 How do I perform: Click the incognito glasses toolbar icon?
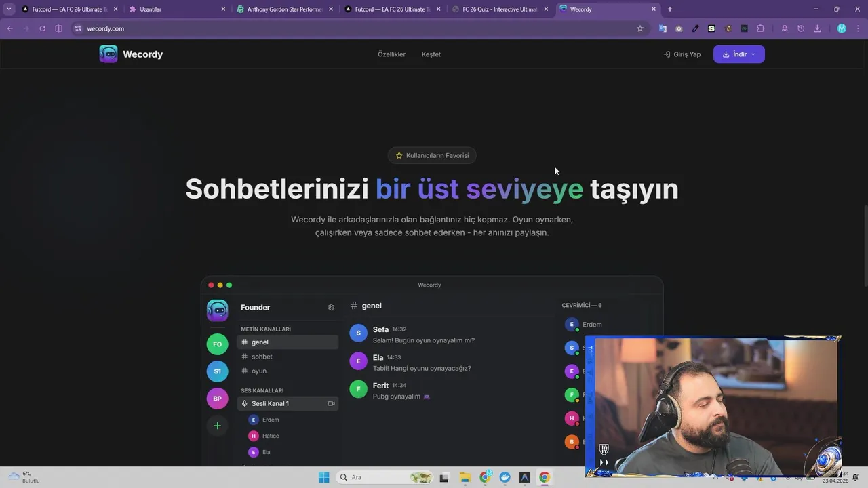(785, 28)
